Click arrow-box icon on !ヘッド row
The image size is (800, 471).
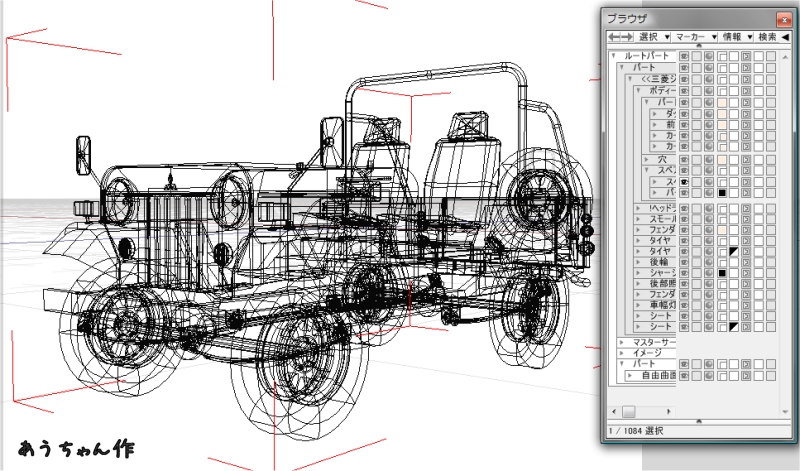tap(746, 209)
